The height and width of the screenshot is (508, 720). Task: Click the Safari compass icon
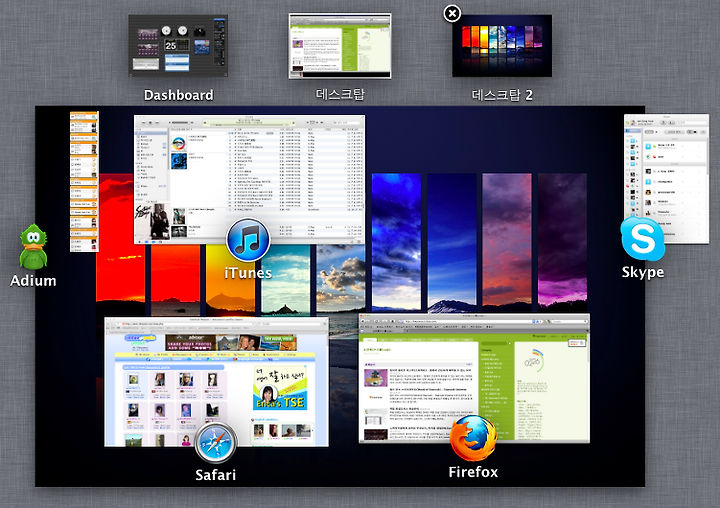[x=216, y=443]
